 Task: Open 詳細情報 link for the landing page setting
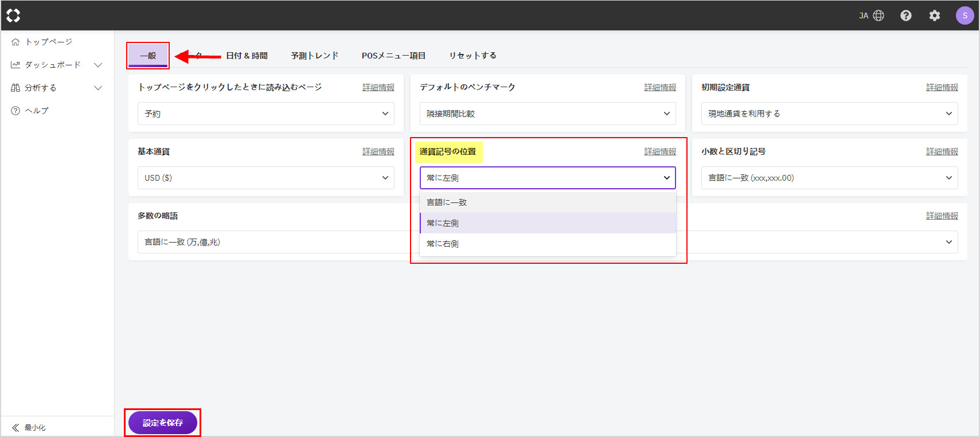378,87
